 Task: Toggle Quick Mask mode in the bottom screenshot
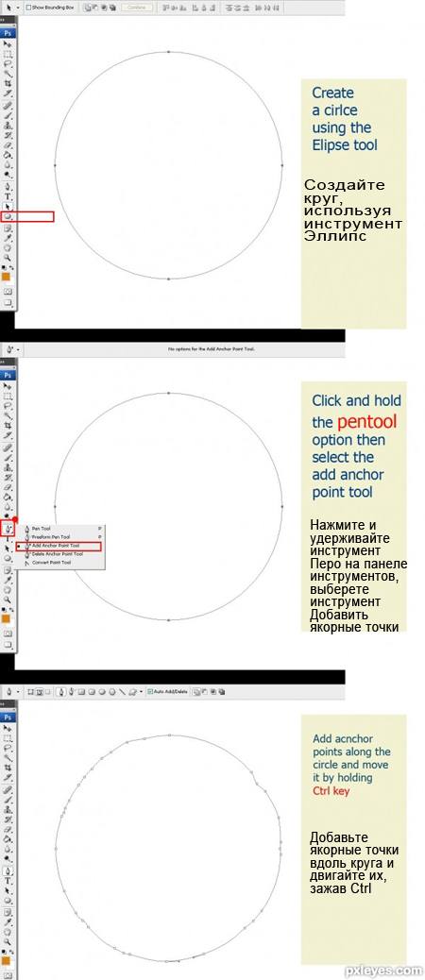click(x=8, y=973)
